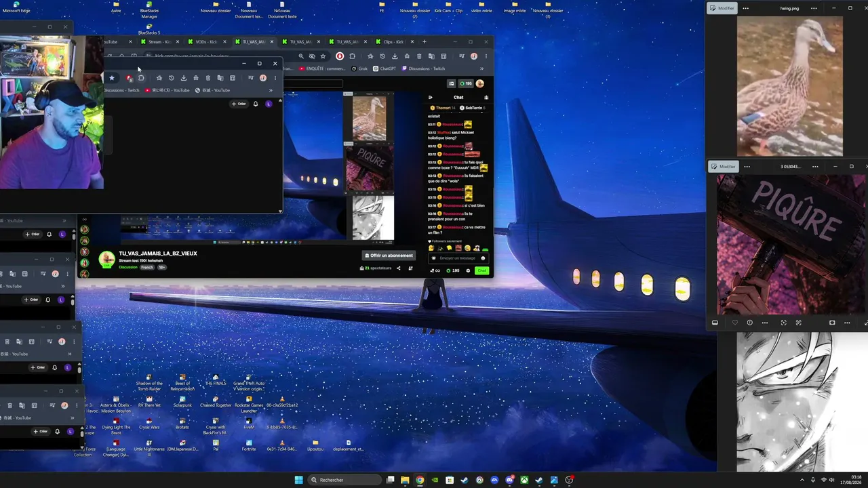
Task: Switch to the Clips Kick browser tab
Action: (394, 42)
